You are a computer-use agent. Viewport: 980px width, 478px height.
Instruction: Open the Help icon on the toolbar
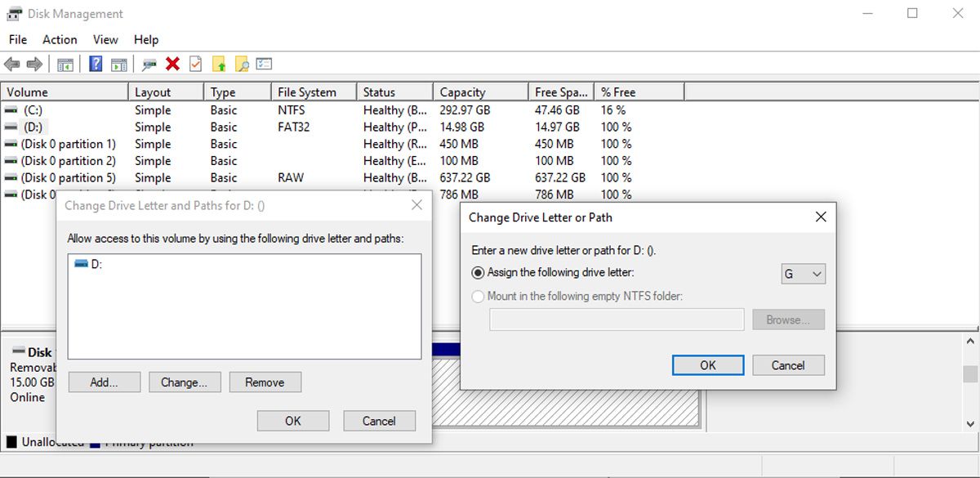tap(96, 65)
